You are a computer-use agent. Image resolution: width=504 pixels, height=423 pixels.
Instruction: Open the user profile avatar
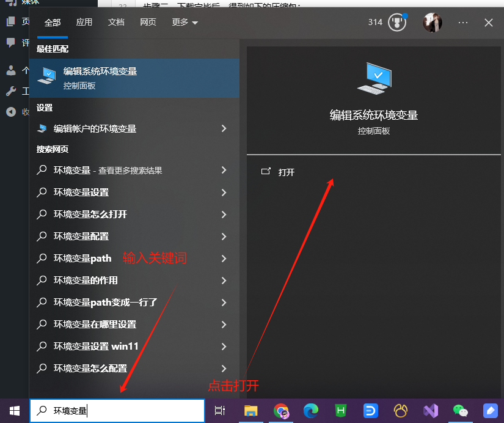coord(433,23)
